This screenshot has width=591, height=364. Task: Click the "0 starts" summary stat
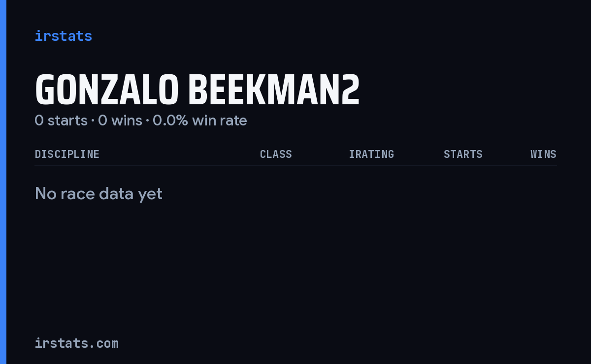61,121
